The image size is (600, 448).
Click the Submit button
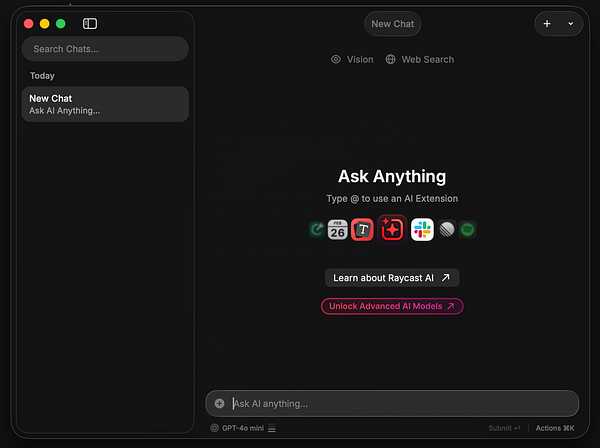coord(504,428)
